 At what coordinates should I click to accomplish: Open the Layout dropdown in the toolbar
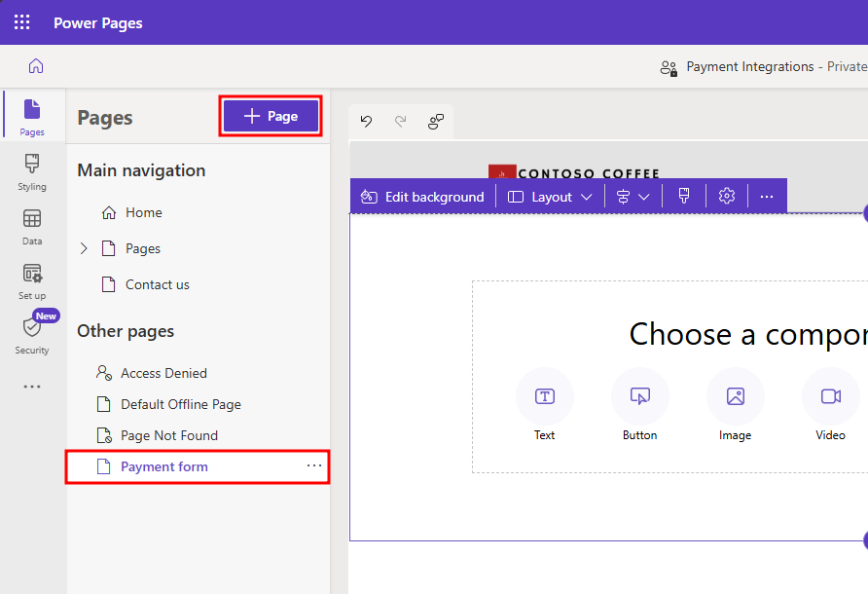tap(550, 196)
